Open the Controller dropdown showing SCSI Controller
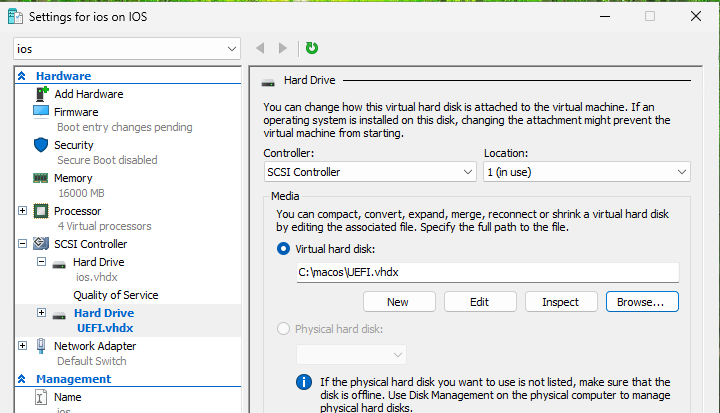720x413 pixels. (370, 172)
